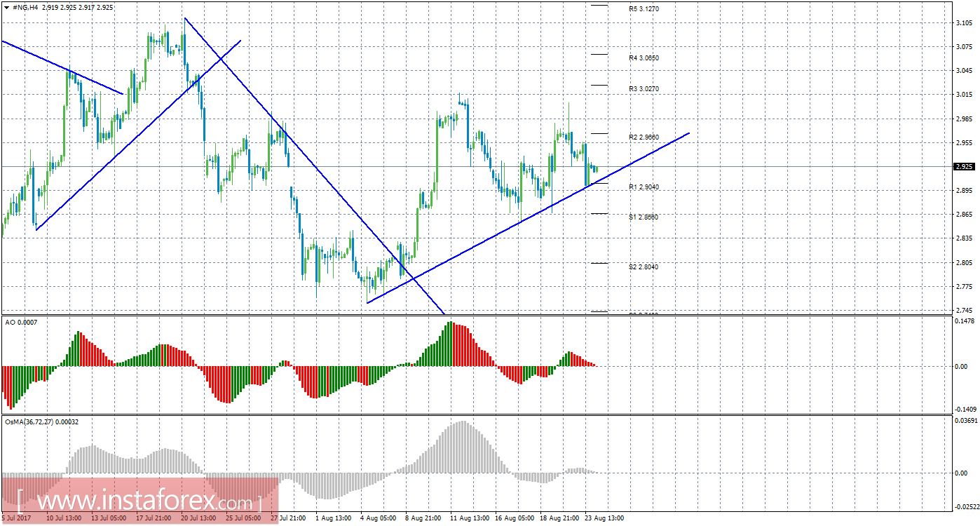Click the small triangle before #NG,H4

pyautogui.click(x=6, y=6)
